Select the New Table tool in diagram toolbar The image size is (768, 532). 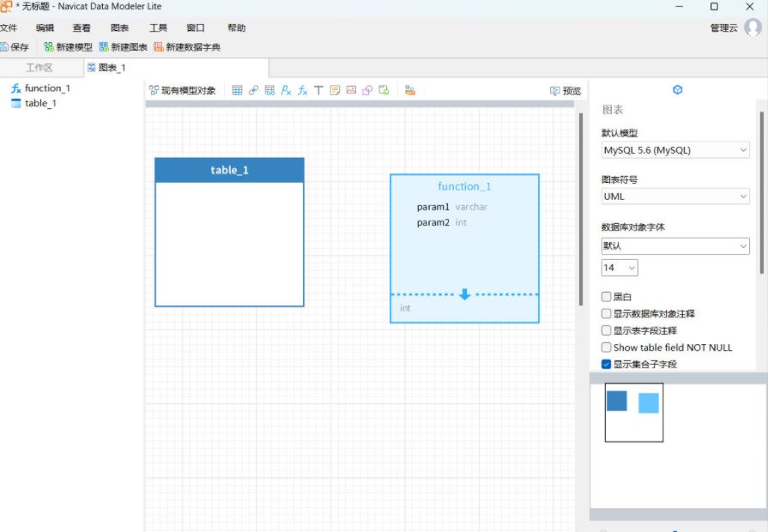pyautogui.click(x=237, y=89)
